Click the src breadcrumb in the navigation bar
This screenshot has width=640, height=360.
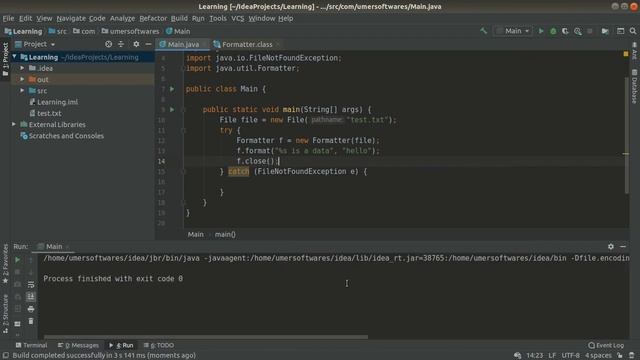pos(58,31)
